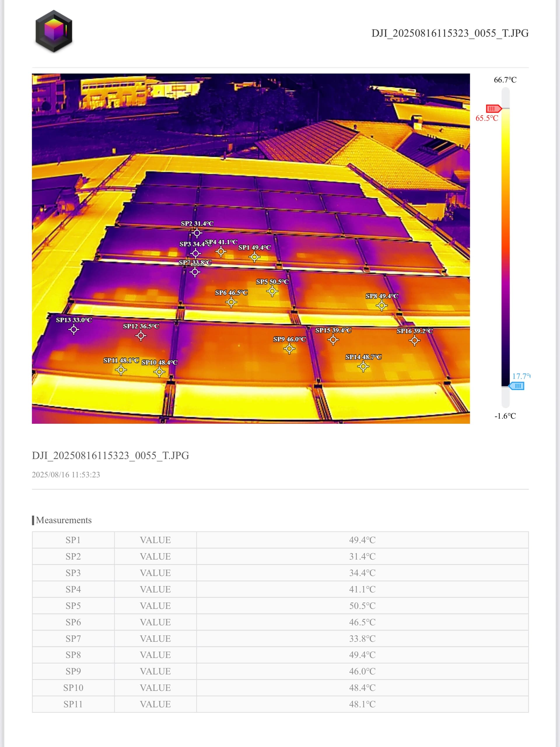Select the SP14 48.7°C measurement marker
560x747 pixels.
[363, 366]
